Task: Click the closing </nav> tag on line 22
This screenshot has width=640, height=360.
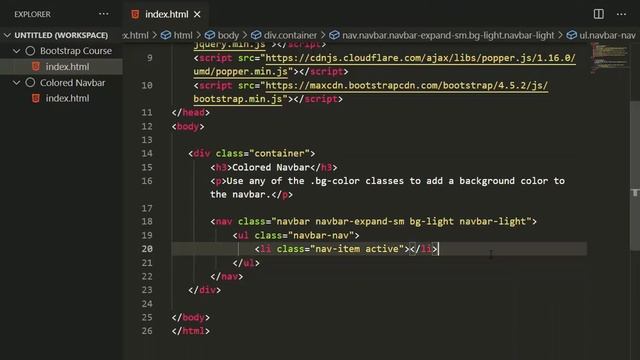Action: (x=227, y=276)
